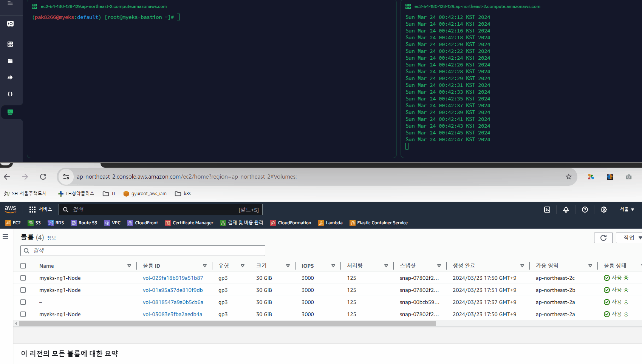Screen dimensions: 642x364
Task: Select volume vol-0818547a9a0b5cb6a checkbox
Action: 23,302
